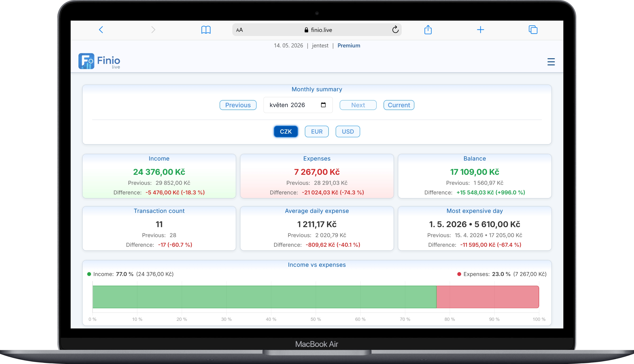Viewport: 634px width, 364px height.
Task: Click the 100 % axis label
Action: click(539, 319)
